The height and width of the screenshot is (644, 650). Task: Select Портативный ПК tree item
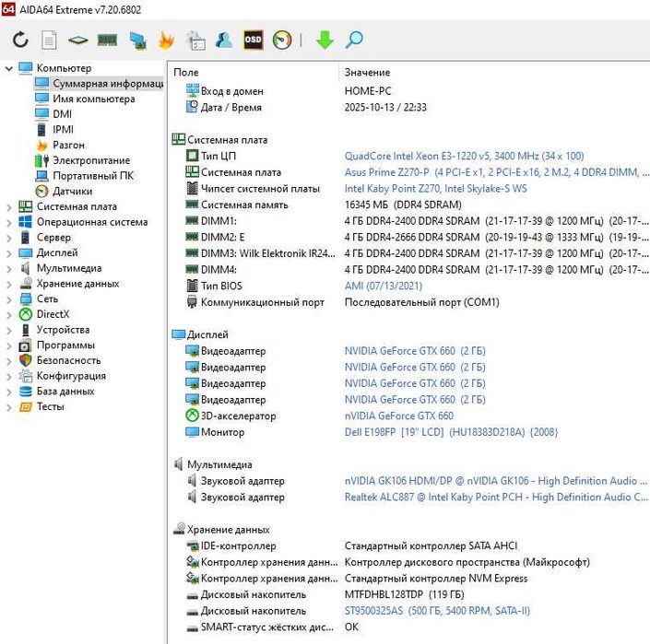click(x=93, y=176)
